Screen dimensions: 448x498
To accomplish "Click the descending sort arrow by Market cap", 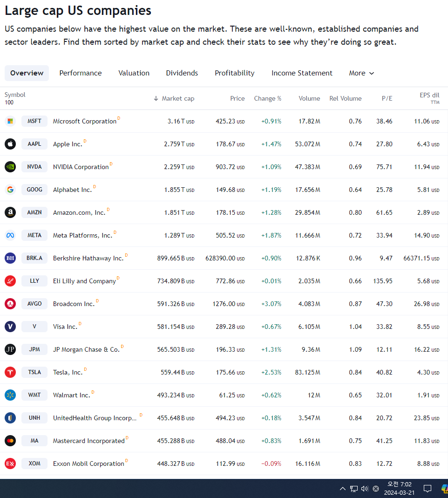I will coord(156,98).
